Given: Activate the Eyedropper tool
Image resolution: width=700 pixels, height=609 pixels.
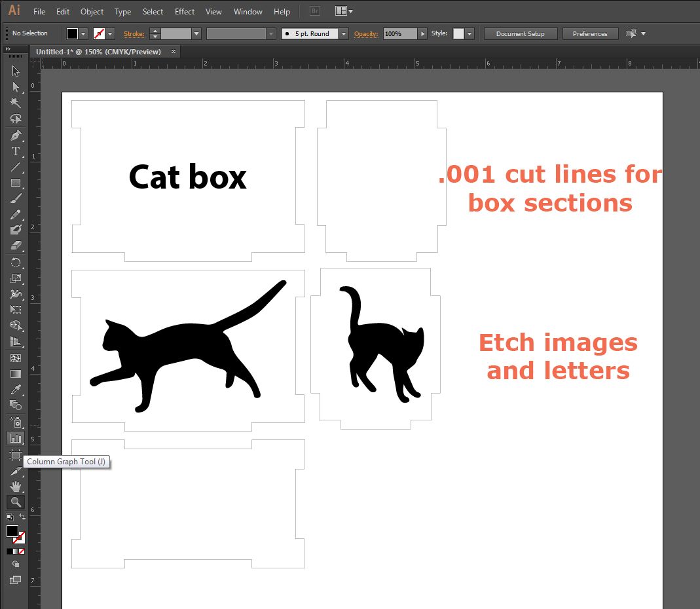Looking at the screenshot, I should [x=16, y=390].
